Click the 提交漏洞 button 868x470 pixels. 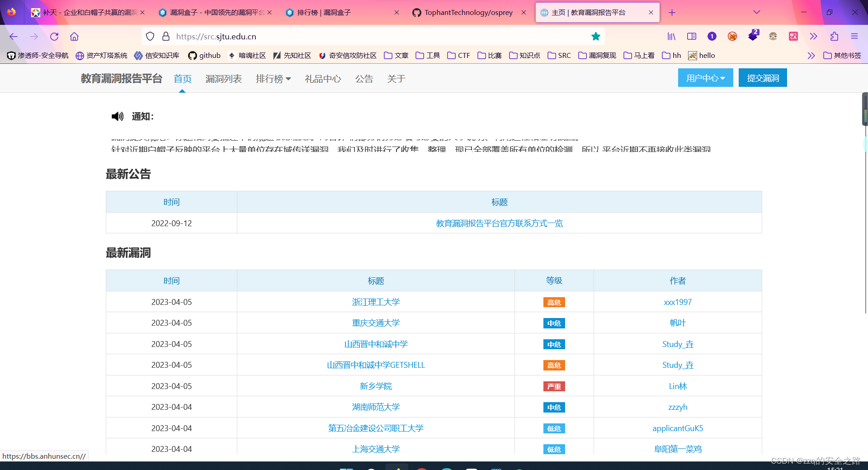click(x=762, y=77)
